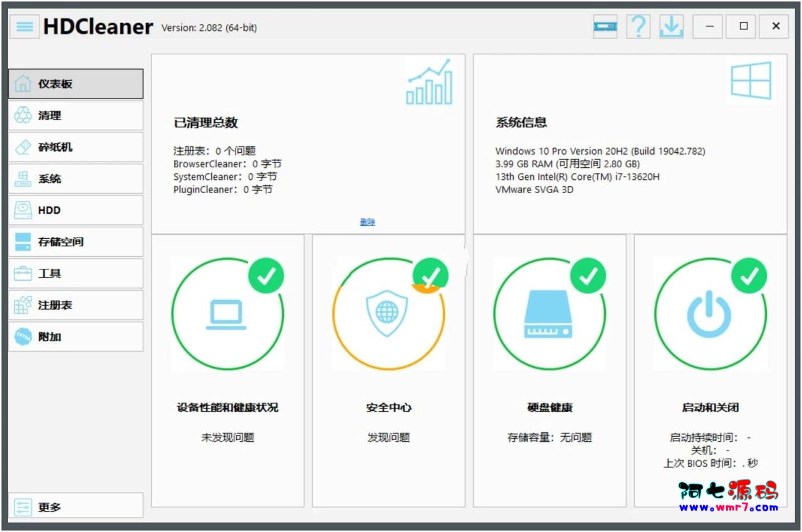802x532 pixels.
Task: Click the hard drive health icon
Action: tap(548, 314)
